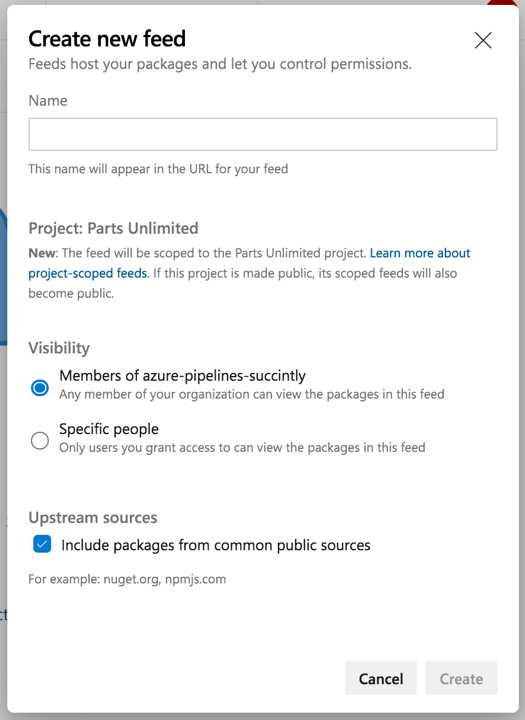Click 'Feeds host your packages' subtitle text
Screen dimensions: 525x720
[220, 64]
